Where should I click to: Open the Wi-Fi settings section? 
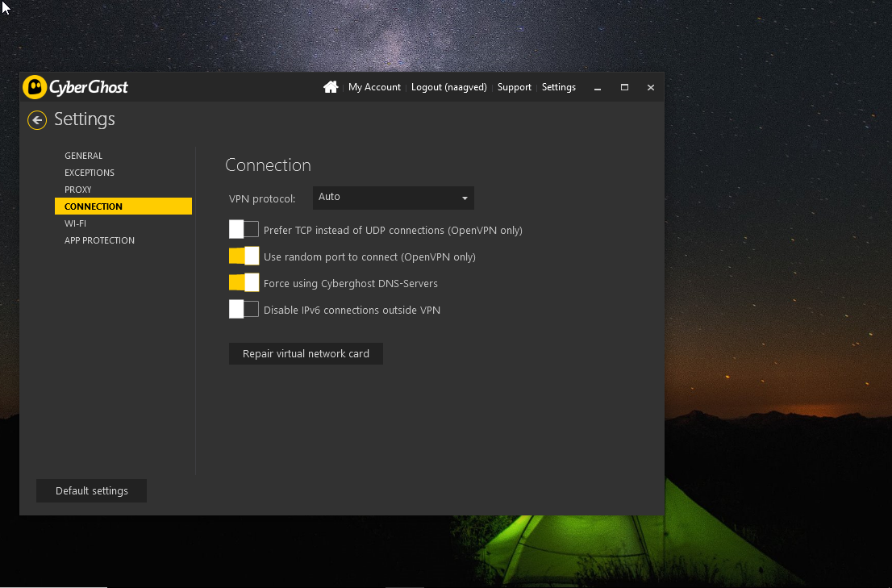click(75, 223)
